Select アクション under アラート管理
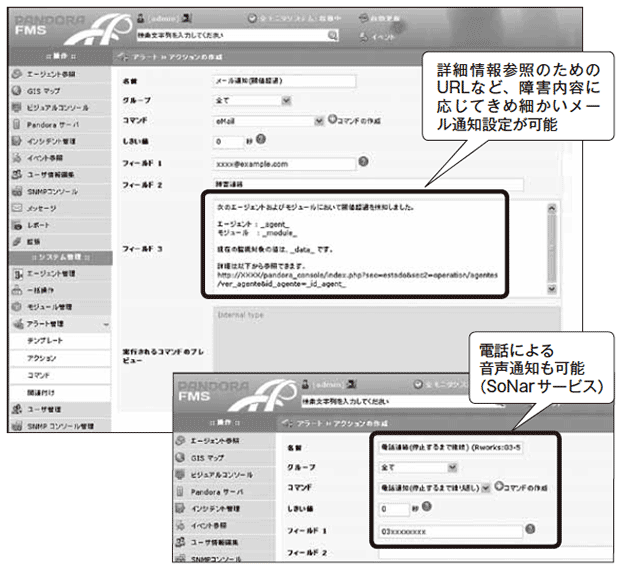This screenshot has width=620, height=568. point(59,358)
